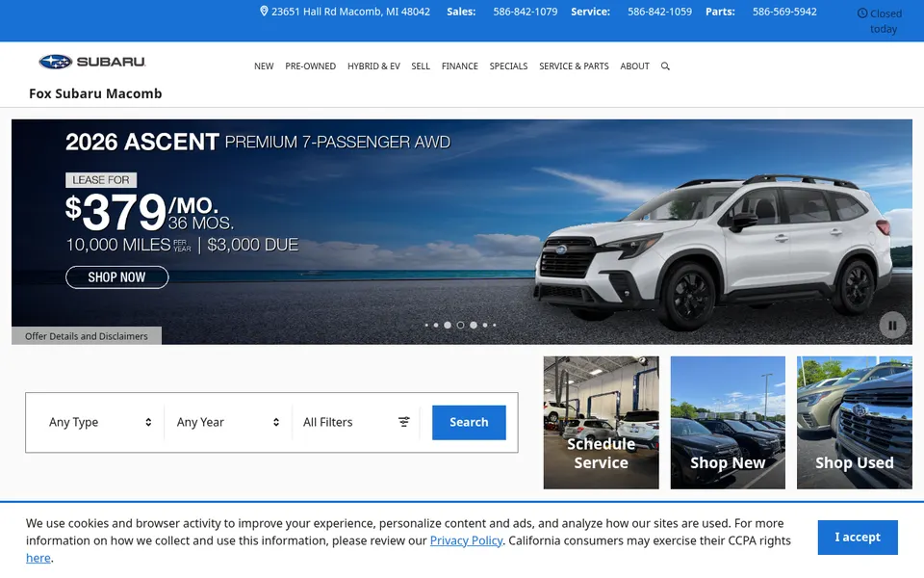Image resolution: width=924 pixels, height=578 pixels.
Task: Open the SELL menu item
Action: [421, 66]
